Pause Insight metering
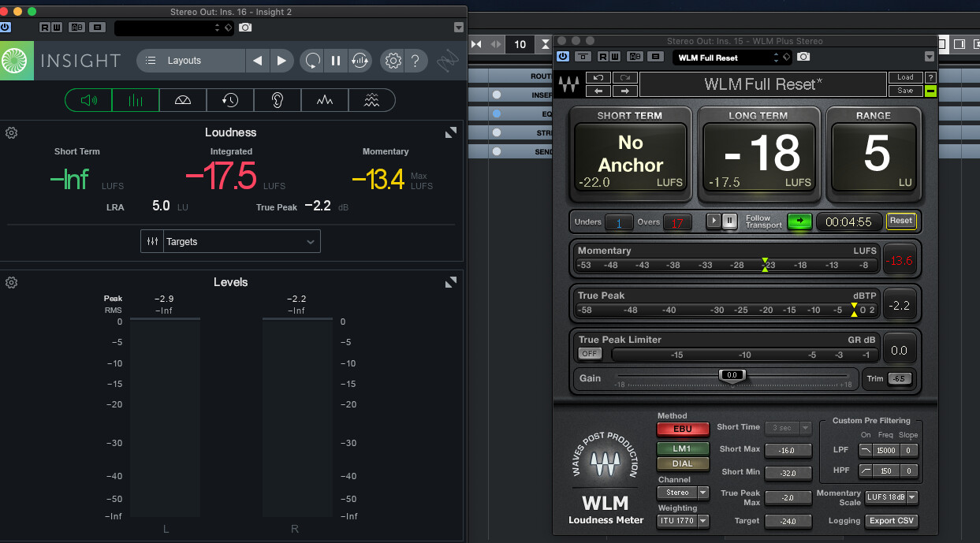This screenshot has width=980, height=543. (x=336, y=61)
